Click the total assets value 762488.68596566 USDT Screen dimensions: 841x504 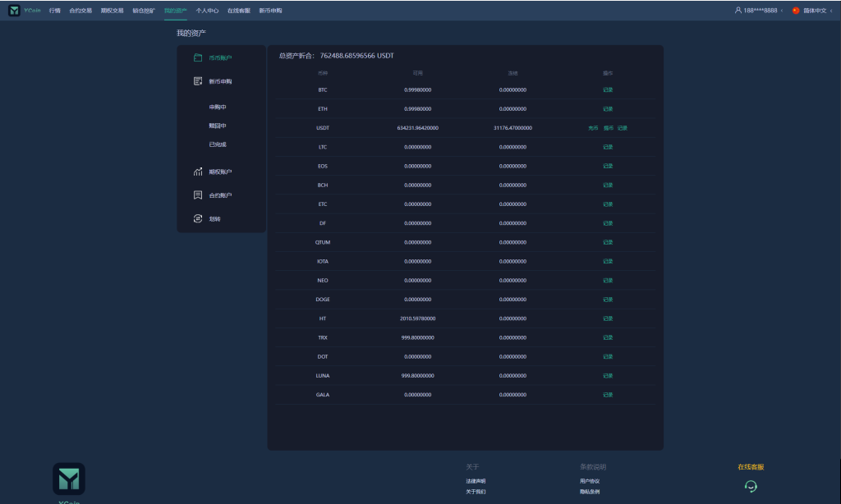click(x=357, y=55)
